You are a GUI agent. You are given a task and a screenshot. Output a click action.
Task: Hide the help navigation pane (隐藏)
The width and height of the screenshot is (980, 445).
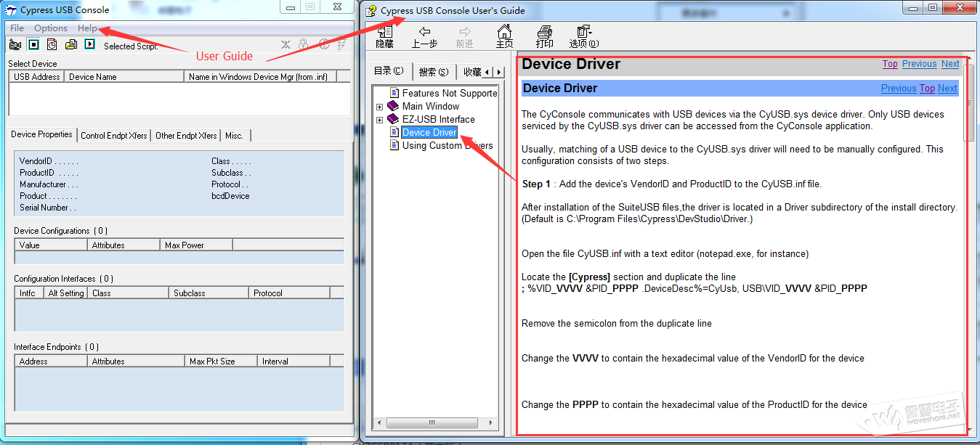click(x=384, y=37)
